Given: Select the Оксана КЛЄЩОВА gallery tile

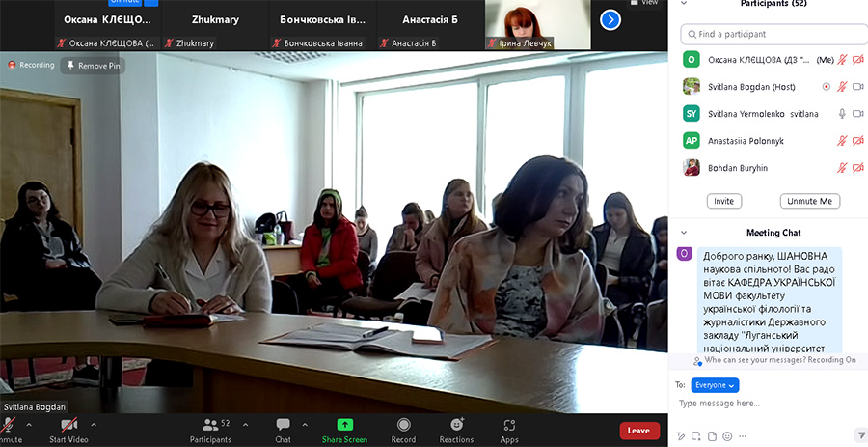Looking at the screenshot, I should point(107,25).
